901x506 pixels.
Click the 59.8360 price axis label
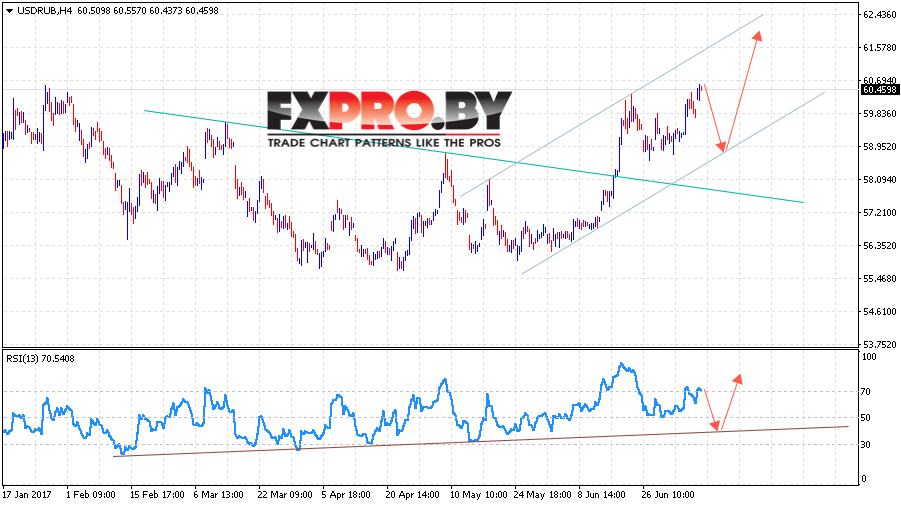coord(879,114)
